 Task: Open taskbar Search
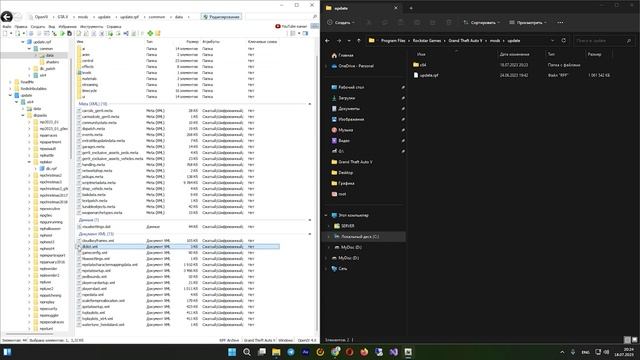(x=247, y=352)
